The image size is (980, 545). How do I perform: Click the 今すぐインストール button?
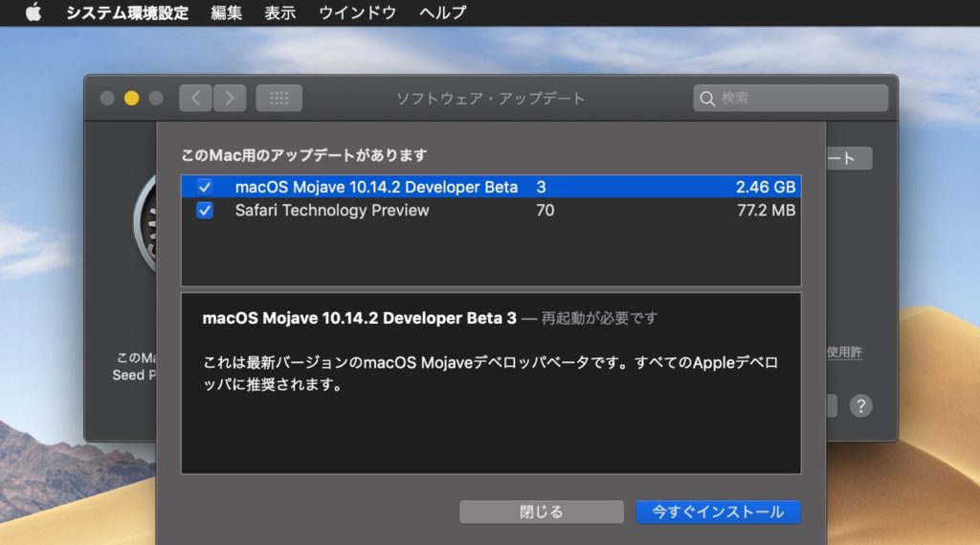pos(718,511)
